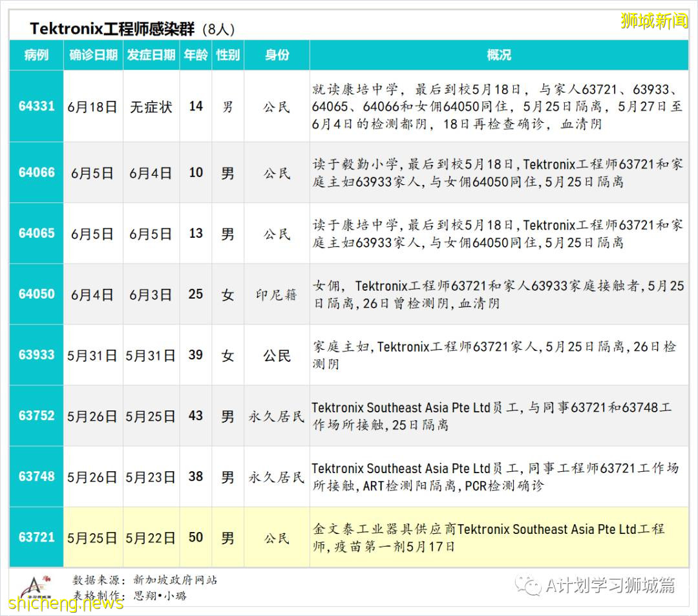Image resolution: width=698 pixels, height=616 pixels.
Task: Click the 发症日期 column header
Action: click(151, 55)
